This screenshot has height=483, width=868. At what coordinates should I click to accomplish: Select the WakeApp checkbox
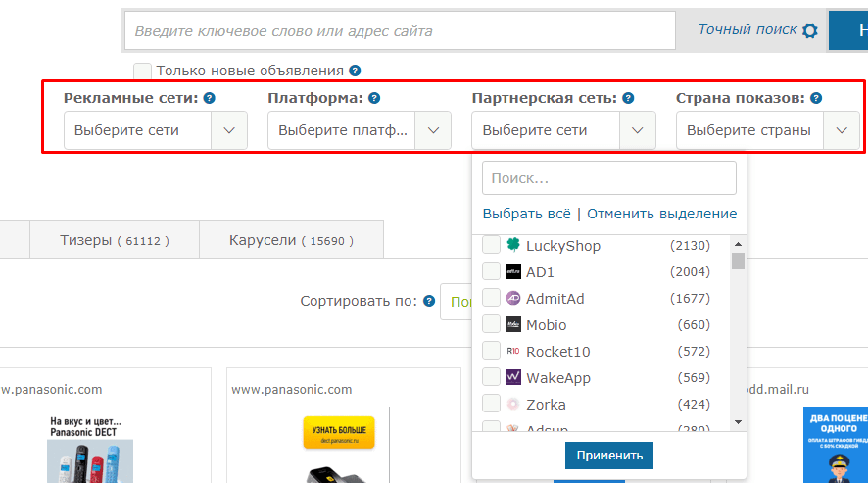coord(491,377)
